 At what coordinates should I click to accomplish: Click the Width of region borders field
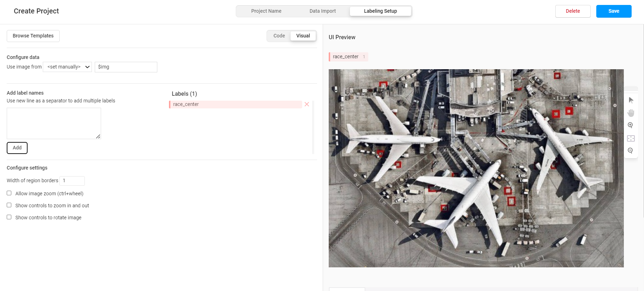click(72, 181)
